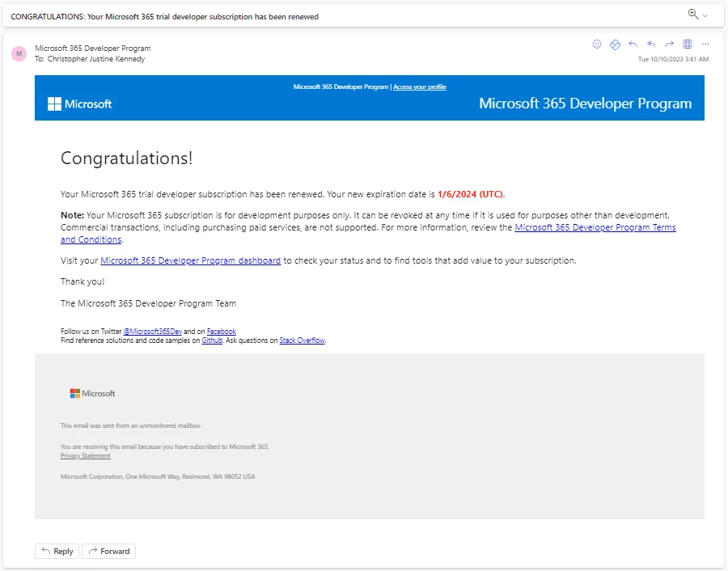Click the colored Microsoft logo in footer
Viewport: 728px width, 571px height.
[92, 393]
